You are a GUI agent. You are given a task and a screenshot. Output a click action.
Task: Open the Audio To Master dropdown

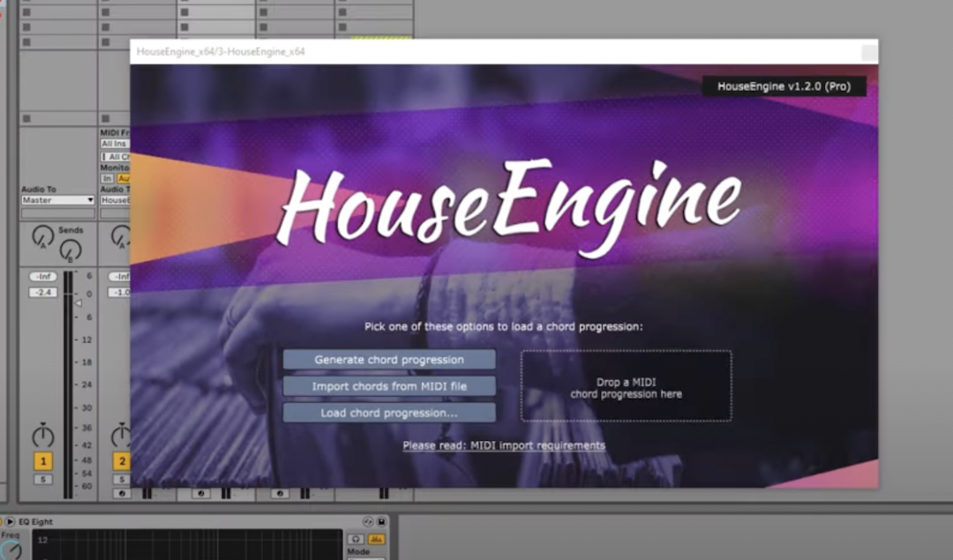click(57, 200)
